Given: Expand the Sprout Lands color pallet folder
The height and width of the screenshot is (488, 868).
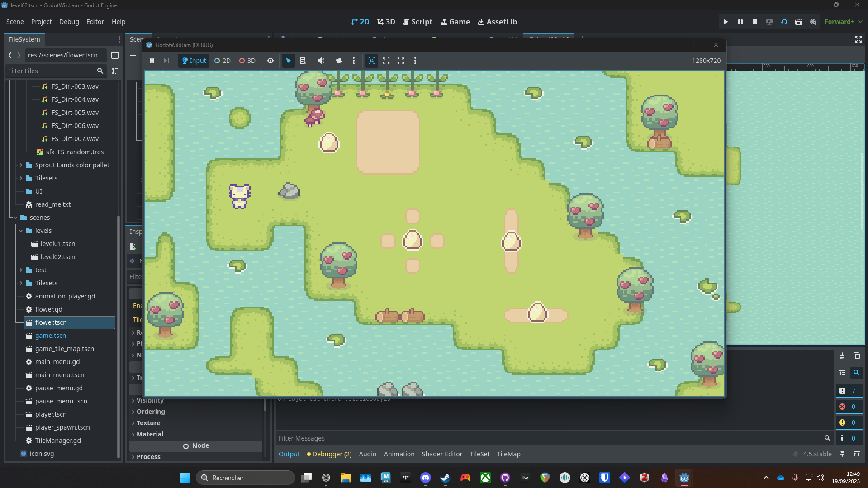Looking at the screenshot, I should point(21,165).
